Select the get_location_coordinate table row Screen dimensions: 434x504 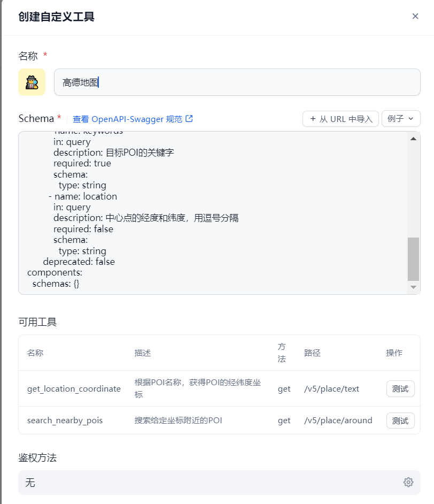click(x=219, y=388)
